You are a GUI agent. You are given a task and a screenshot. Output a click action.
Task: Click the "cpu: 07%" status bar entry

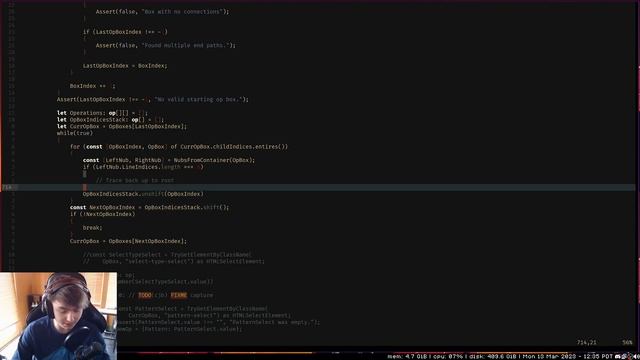(x=448, y=356)
